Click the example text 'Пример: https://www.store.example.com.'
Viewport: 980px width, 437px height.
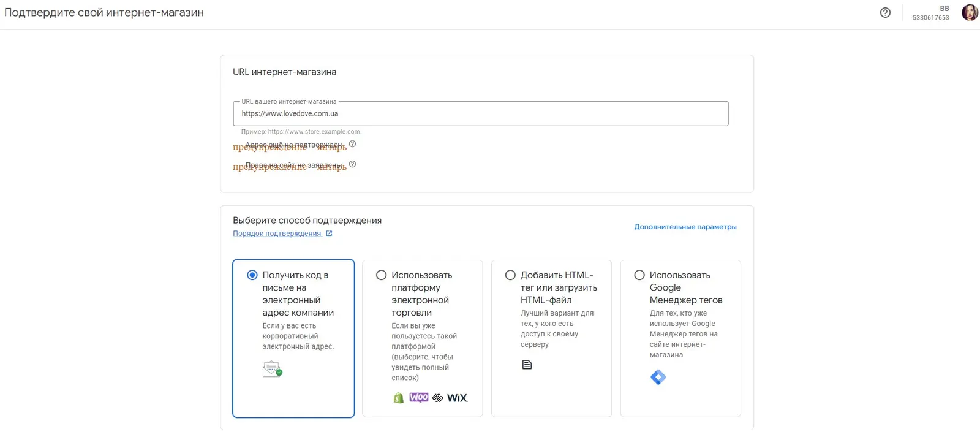point(301,132)
